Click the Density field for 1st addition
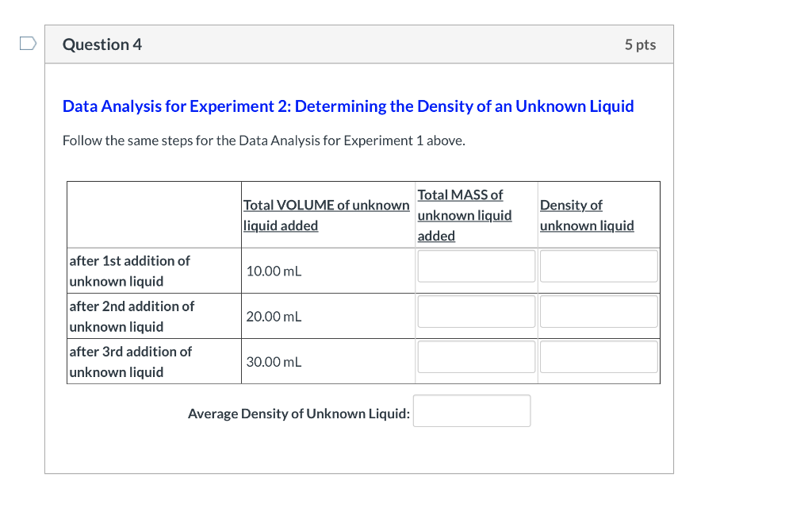This screenshot has height=508, width=812. point(599,266)
